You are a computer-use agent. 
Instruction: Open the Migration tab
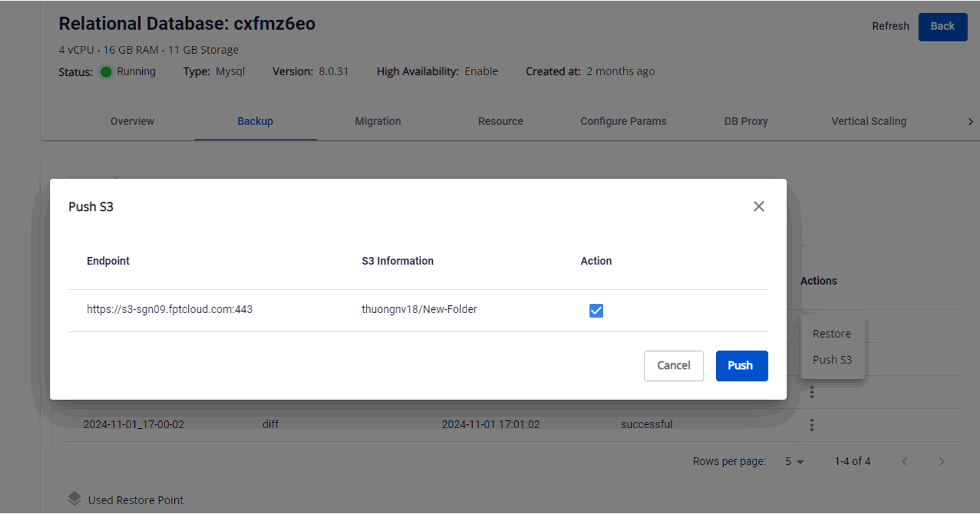click(x=377, y=121)
